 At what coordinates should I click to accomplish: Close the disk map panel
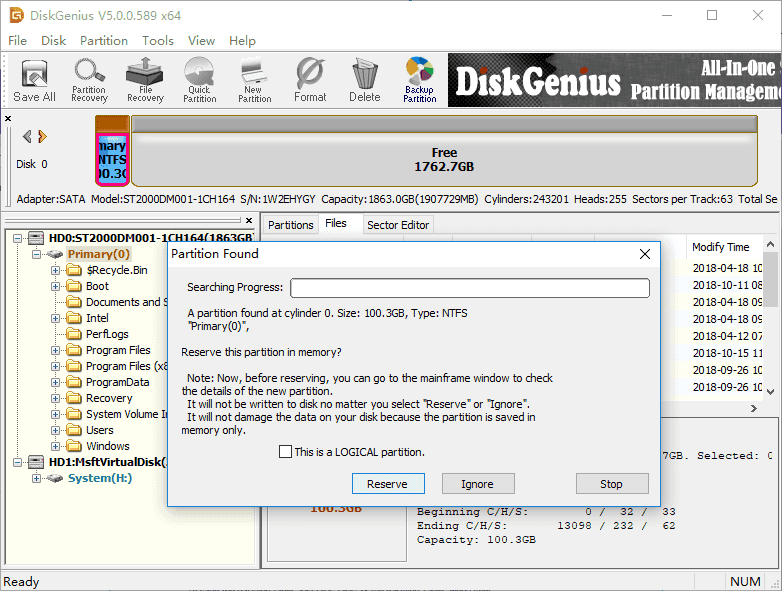[x=8, y=119]
